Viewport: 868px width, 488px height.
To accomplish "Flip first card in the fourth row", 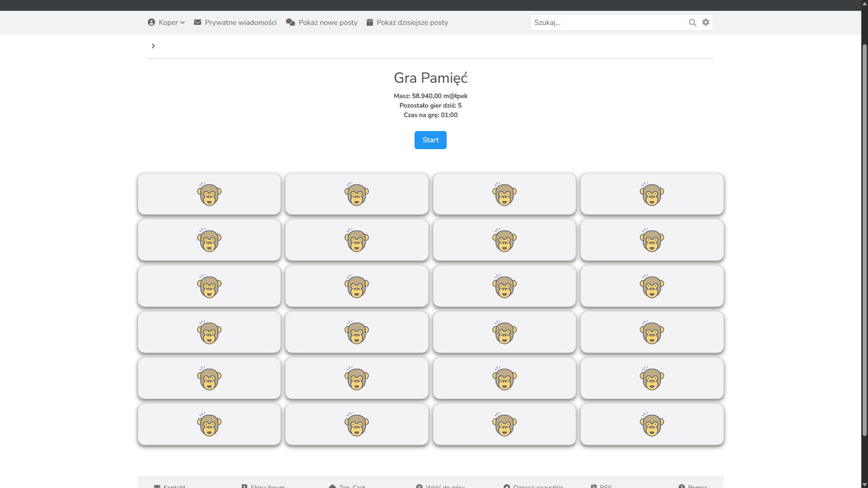I will (x=209, y=332).
